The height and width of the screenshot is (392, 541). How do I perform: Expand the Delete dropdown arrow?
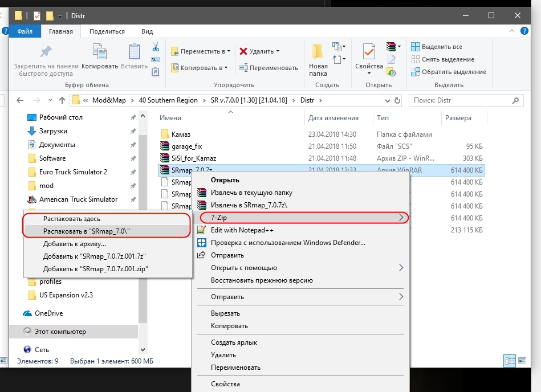278,51
